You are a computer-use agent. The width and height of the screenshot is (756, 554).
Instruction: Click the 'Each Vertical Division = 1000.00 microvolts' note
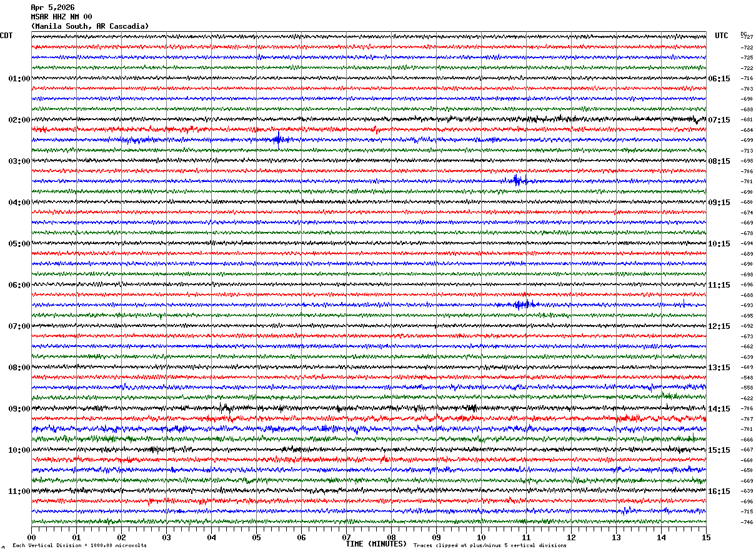click(79, 545)
